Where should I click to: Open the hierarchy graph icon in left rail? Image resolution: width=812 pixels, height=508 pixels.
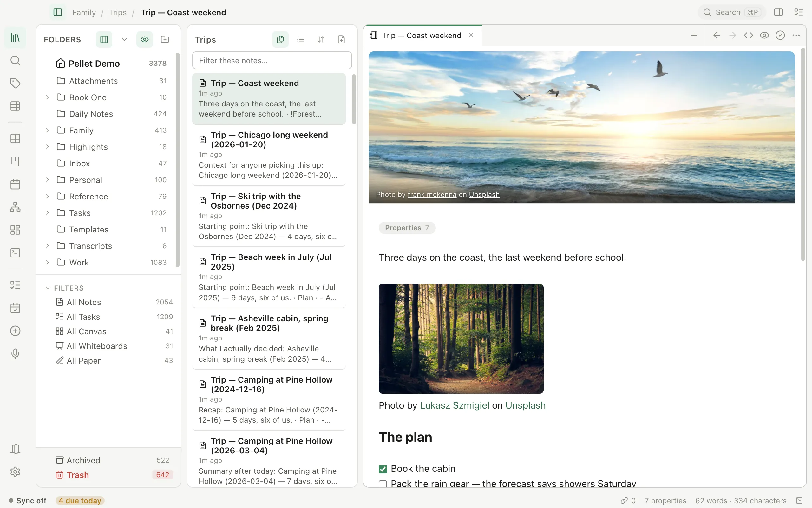[x=15, y=207]
